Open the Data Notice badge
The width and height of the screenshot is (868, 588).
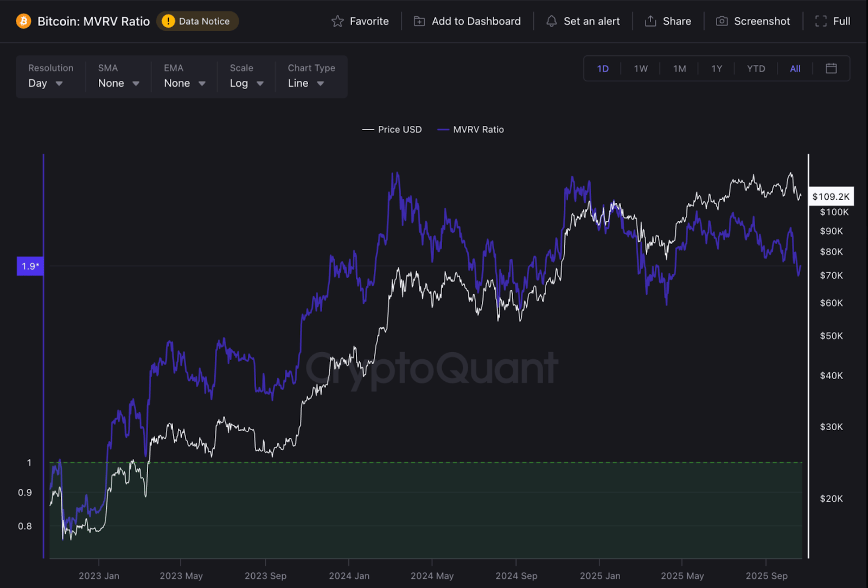click(197, 21)
